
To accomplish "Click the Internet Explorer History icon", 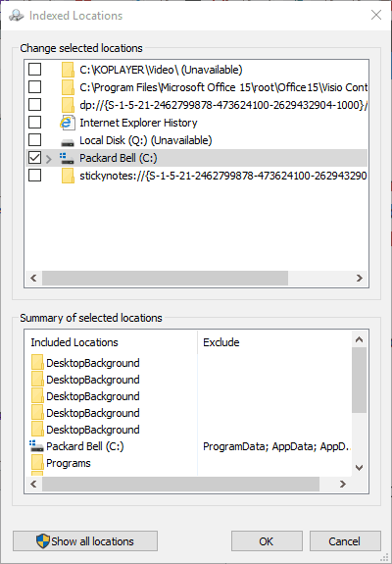I will pyautogui.click(x=68, y=123).
